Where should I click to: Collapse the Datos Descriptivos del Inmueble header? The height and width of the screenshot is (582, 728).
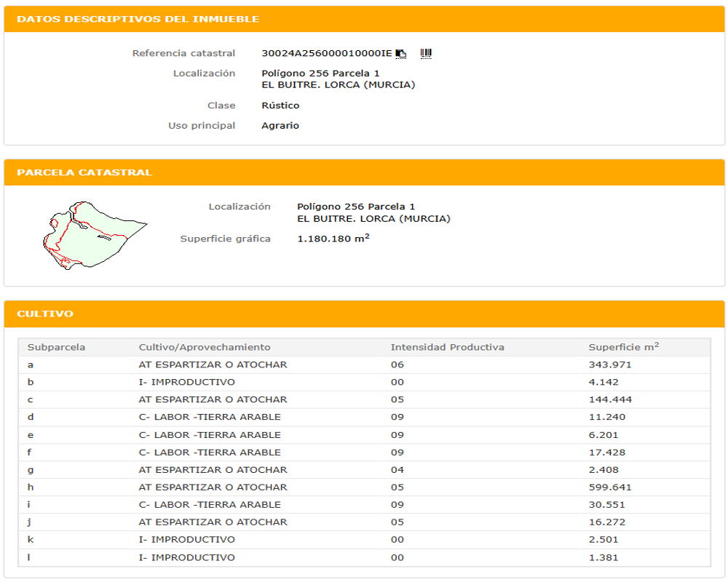[x=364, y=19]
